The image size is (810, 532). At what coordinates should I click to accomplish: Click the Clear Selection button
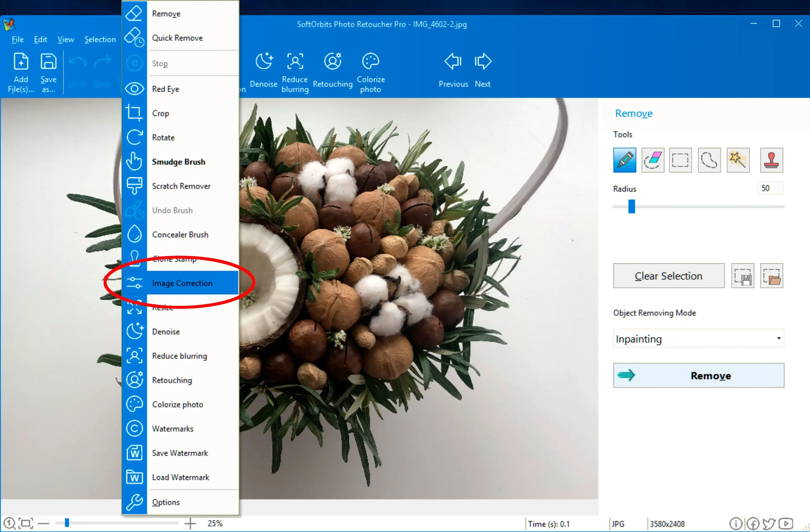click(669, 276)
